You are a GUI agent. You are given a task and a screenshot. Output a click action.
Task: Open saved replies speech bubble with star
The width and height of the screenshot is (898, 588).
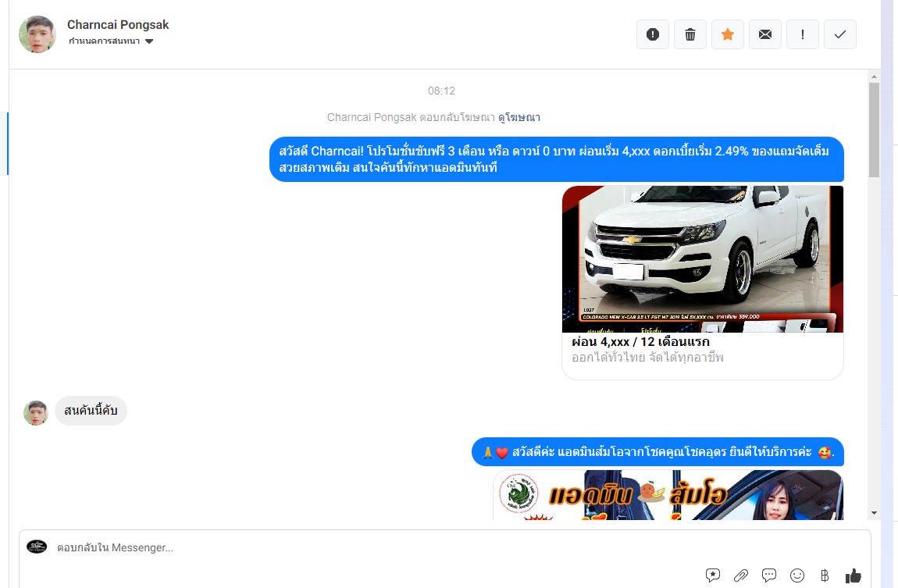[x=713, y=576]
